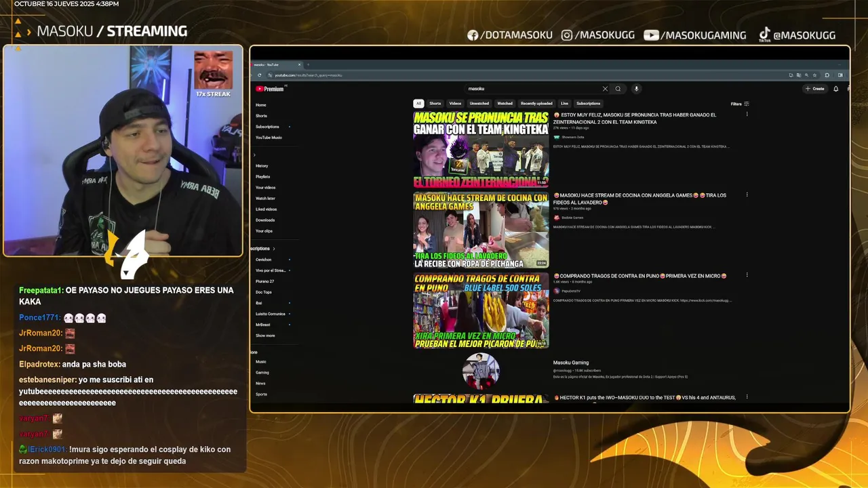Reload the page with the refresh icon
This screenshot has width=868, height=488.
260,75
